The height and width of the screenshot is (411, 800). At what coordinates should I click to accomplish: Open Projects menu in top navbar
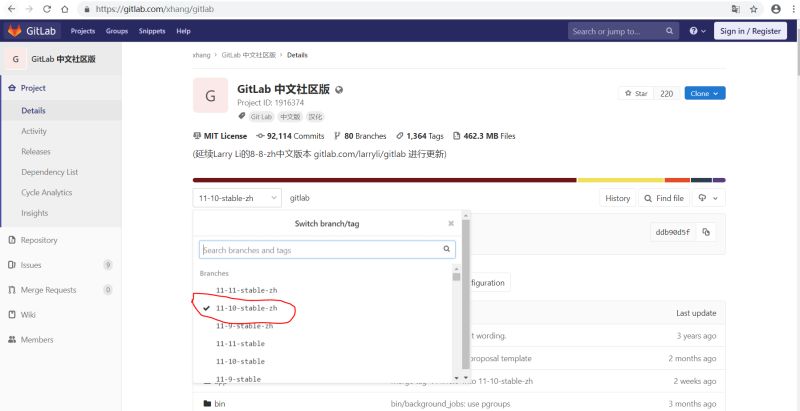point(83,31)
